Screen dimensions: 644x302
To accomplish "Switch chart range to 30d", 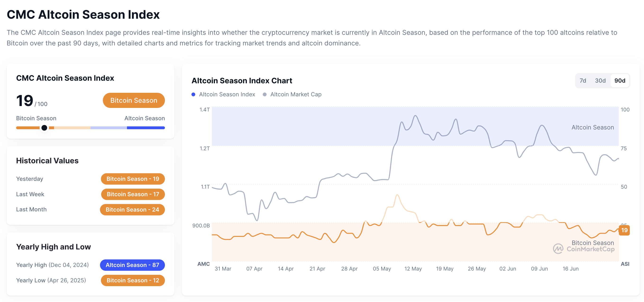I will [600, 81].
